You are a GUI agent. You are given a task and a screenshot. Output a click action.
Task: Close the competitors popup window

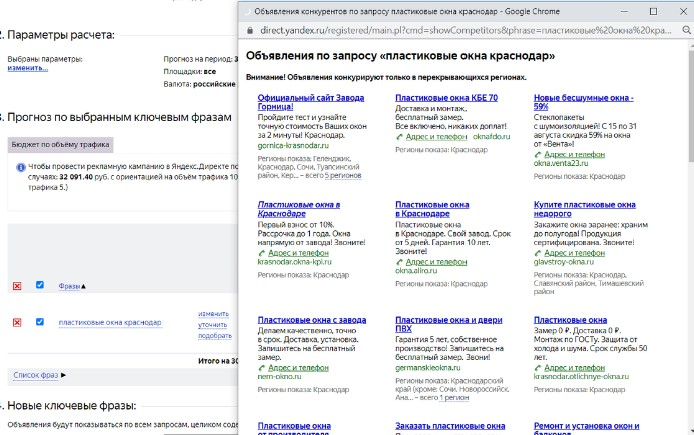tap(683, 12)
